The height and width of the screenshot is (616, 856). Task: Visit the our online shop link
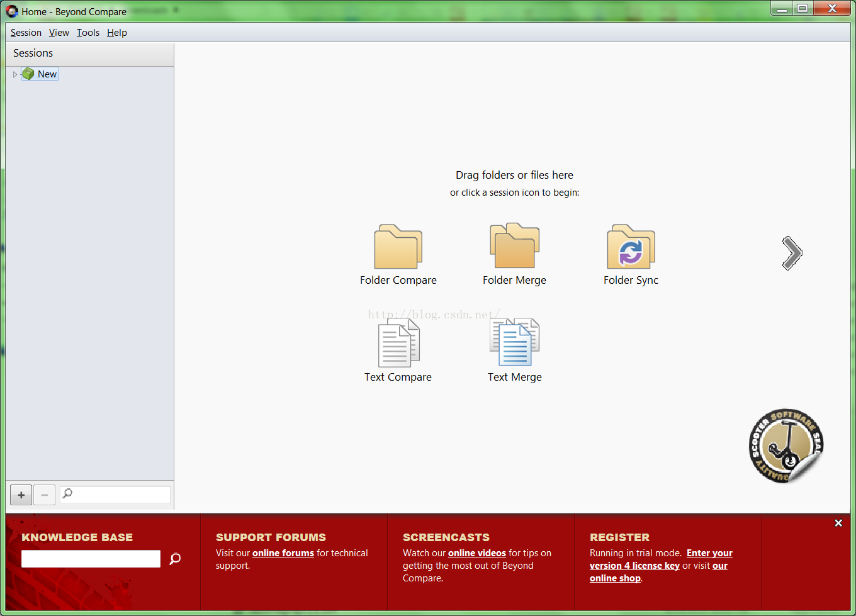tap(658, 572)
